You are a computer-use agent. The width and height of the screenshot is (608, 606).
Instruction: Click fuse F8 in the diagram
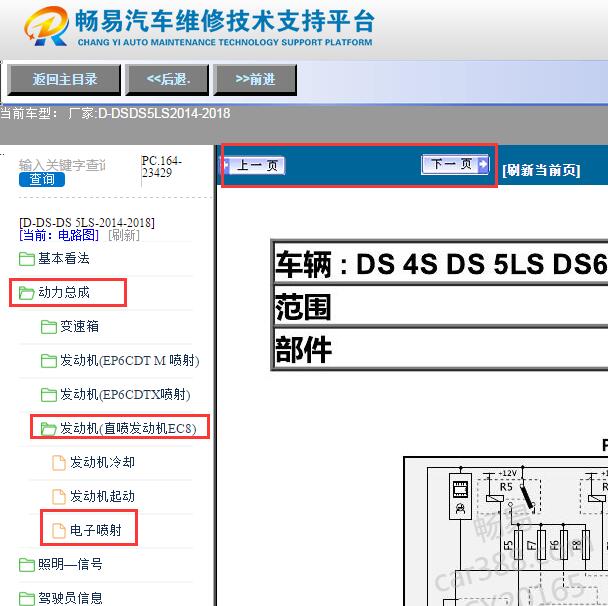click(586, 545)
